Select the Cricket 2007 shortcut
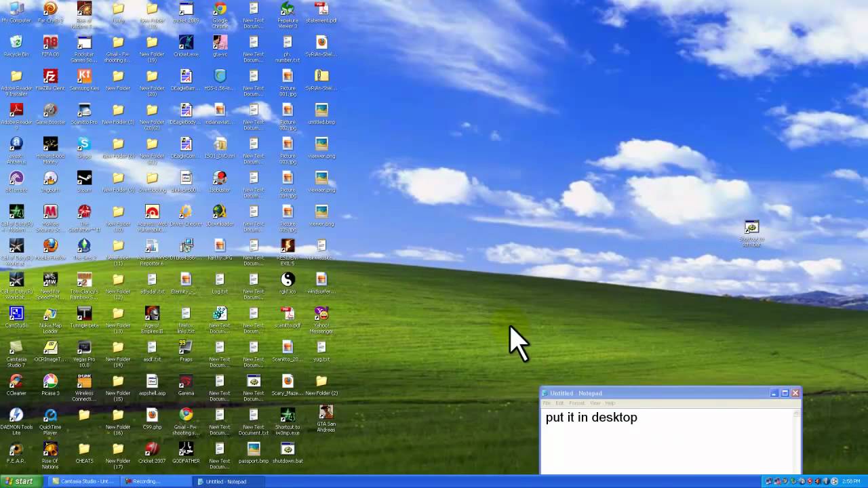 point(152,453)
